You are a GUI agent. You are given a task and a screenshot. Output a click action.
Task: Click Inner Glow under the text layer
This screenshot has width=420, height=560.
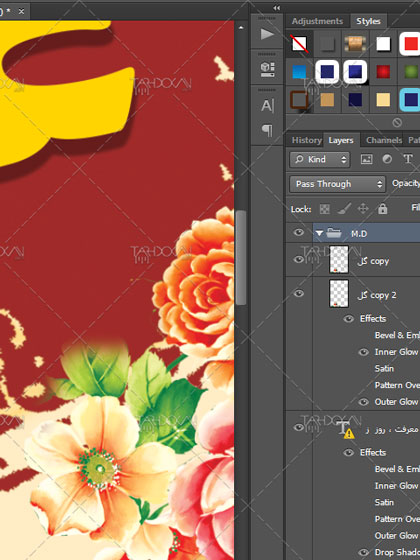click(x=396, y=486)
